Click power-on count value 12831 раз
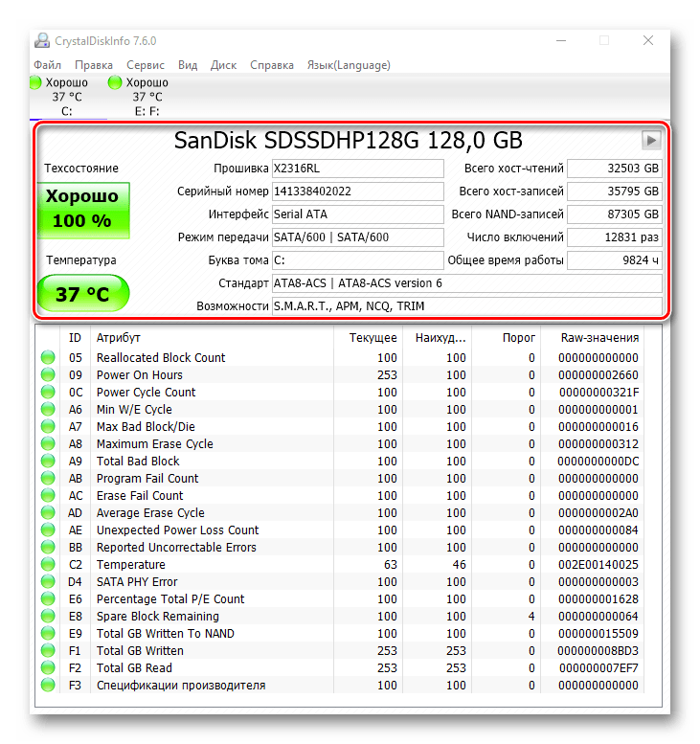The height and width of the screenshot is (744, 700). (615, 237)
